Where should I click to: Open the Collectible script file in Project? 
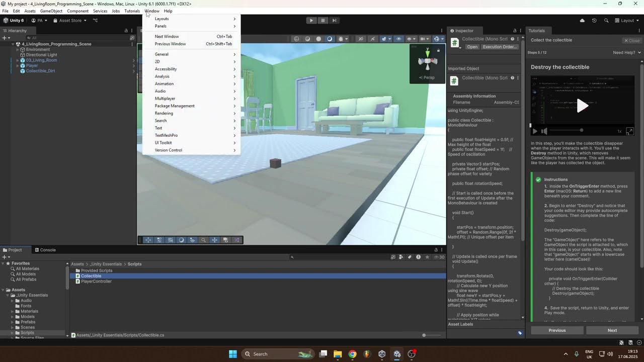(91, 276)
